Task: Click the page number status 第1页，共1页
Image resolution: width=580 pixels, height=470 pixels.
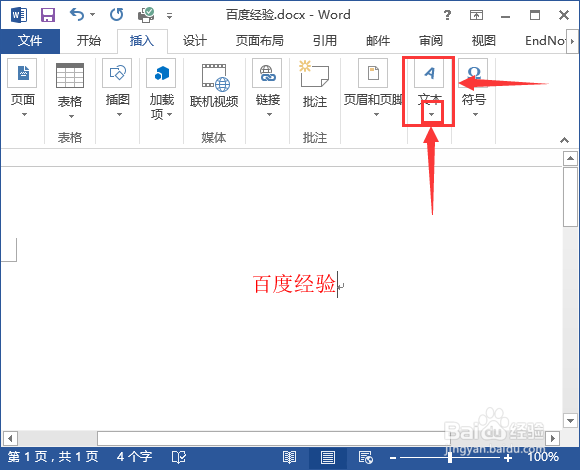Action: click(53, 457)
